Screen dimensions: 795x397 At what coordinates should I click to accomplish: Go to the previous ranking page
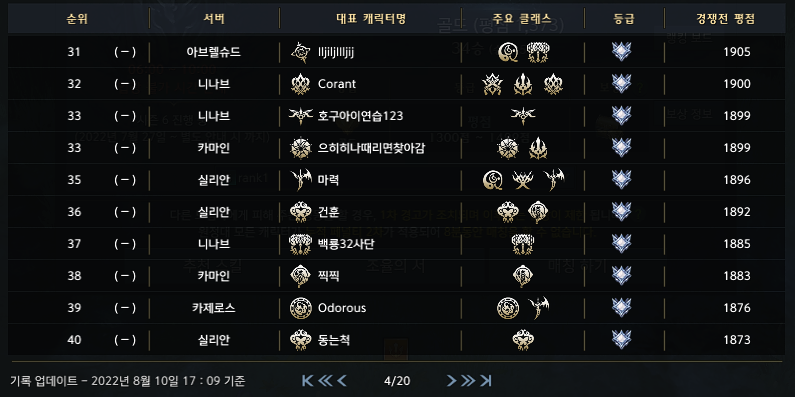point(342,380)
